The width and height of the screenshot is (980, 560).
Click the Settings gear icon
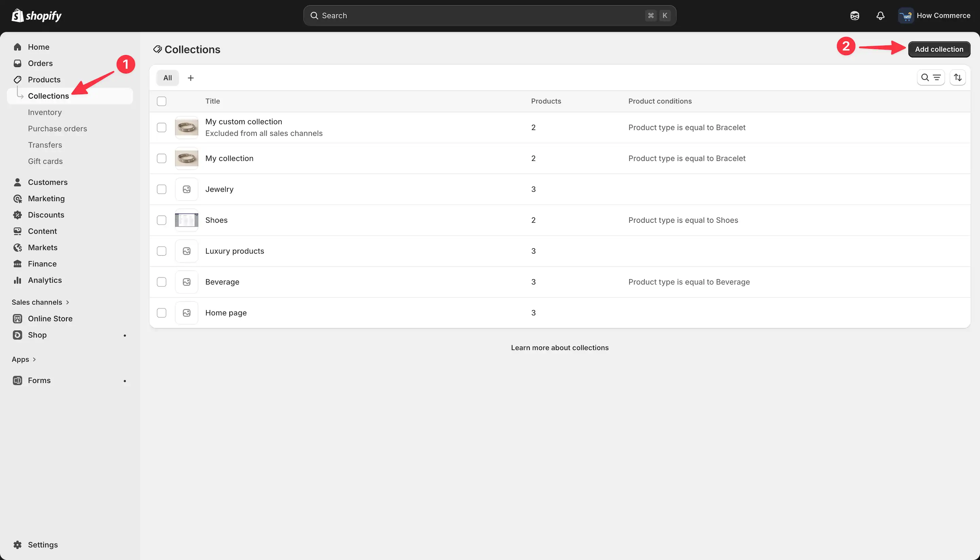[17, 545]
